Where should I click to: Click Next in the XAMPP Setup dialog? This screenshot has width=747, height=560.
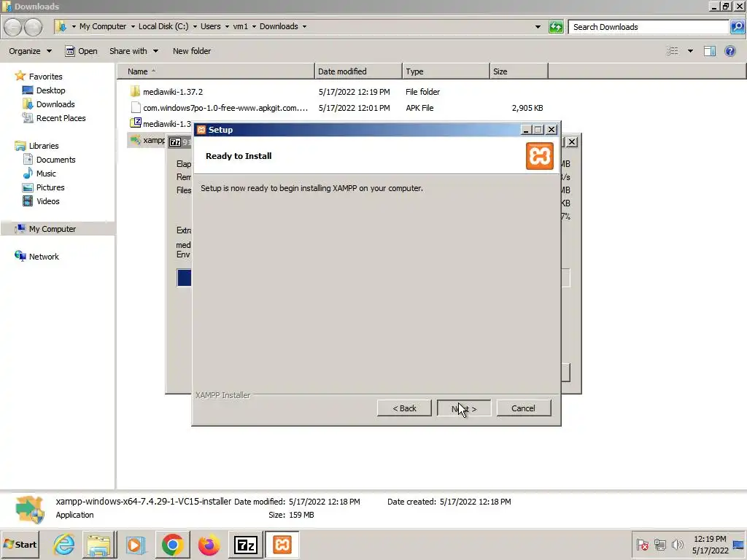(463, 408)
